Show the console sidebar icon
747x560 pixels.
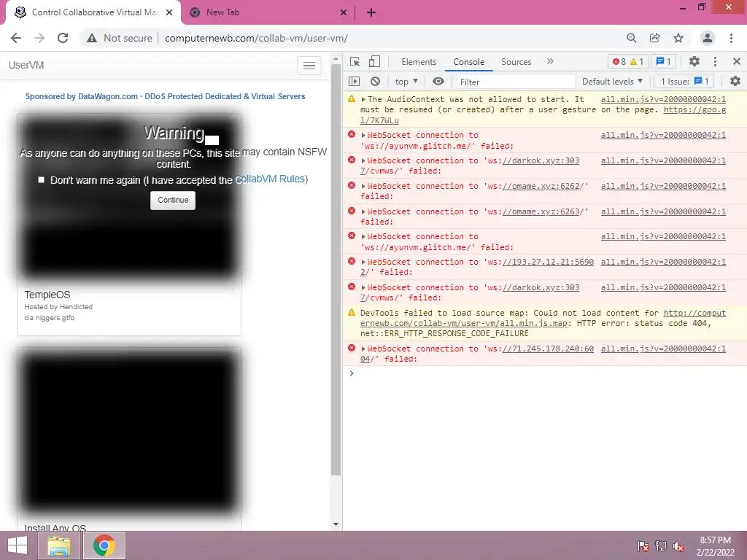pyautogui.click(x=355, y=82)
